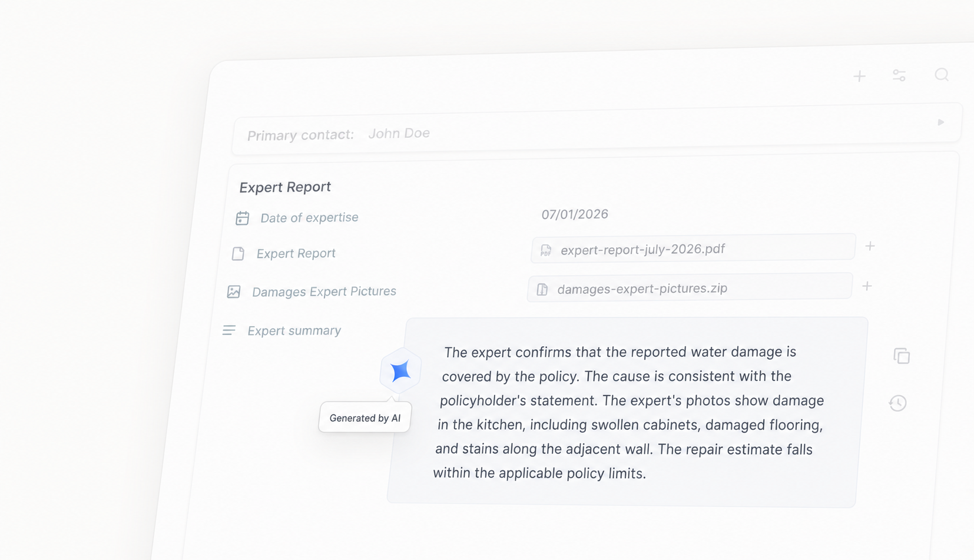Screen dimensions: 974x560
Task: Click the plus icon in top toolbar
Action: point(859,77)
